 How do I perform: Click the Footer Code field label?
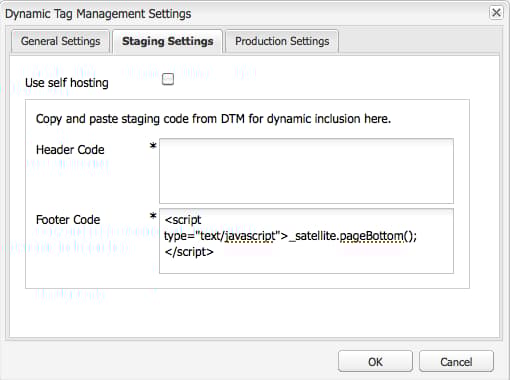[x=68, y=220]
